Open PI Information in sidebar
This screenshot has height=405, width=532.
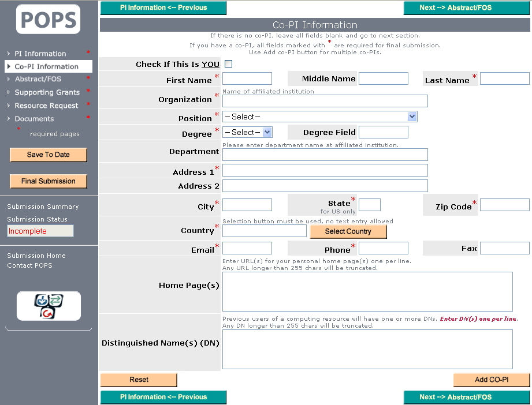coord(40,54)
